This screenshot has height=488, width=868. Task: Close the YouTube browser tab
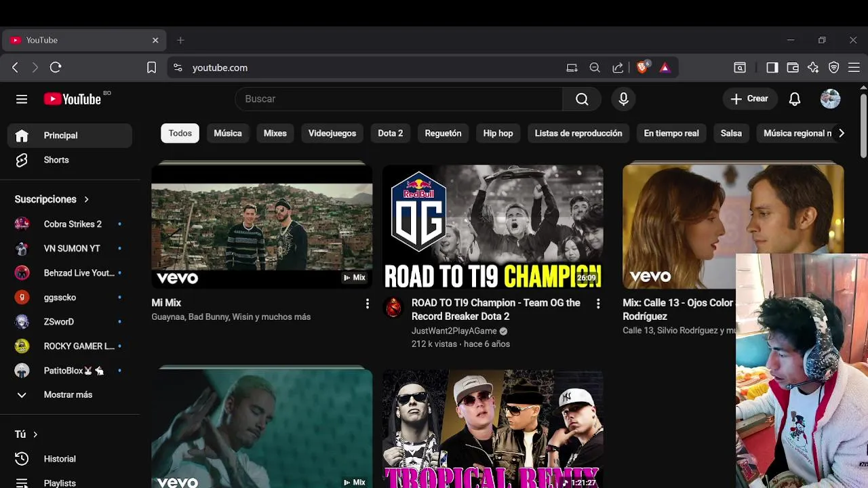point(155,40)
